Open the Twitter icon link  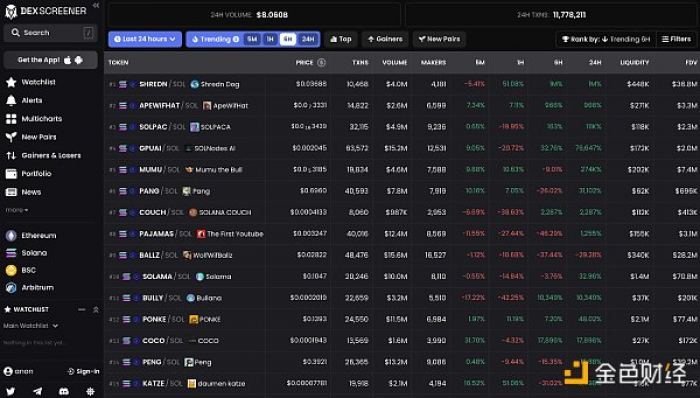(x=11, y=391)
